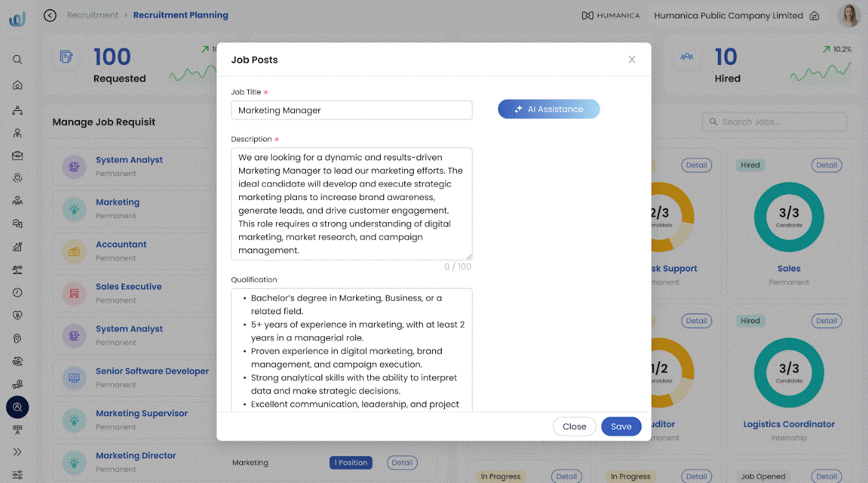Open the profile avatar in the top right
The image size is (868, 483).
click(x=850, y=15)
